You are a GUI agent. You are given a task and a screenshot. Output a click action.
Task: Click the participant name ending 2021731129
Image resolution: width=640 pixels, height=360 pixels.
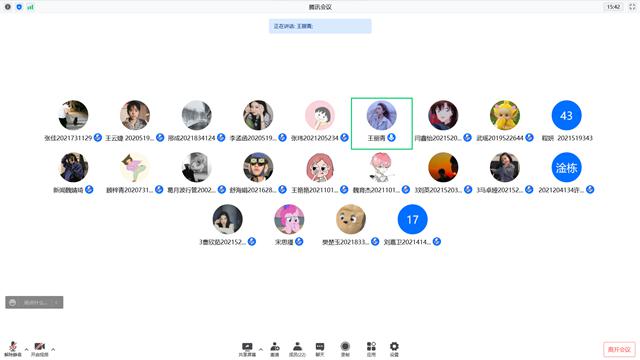tap(68, 138)
